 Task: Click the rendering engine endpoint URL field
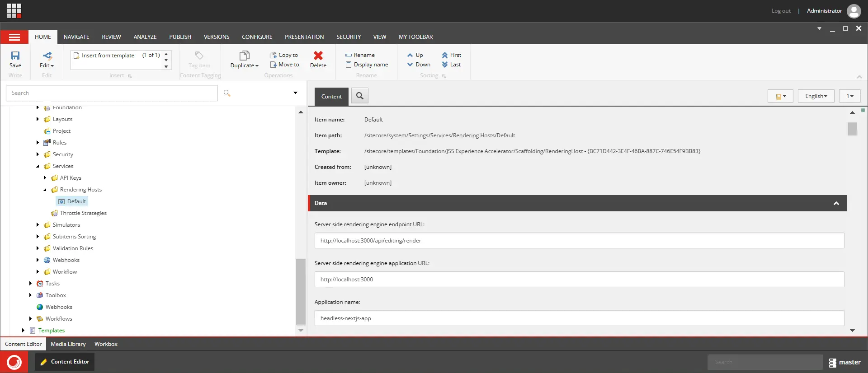click(x=579, y=241)
